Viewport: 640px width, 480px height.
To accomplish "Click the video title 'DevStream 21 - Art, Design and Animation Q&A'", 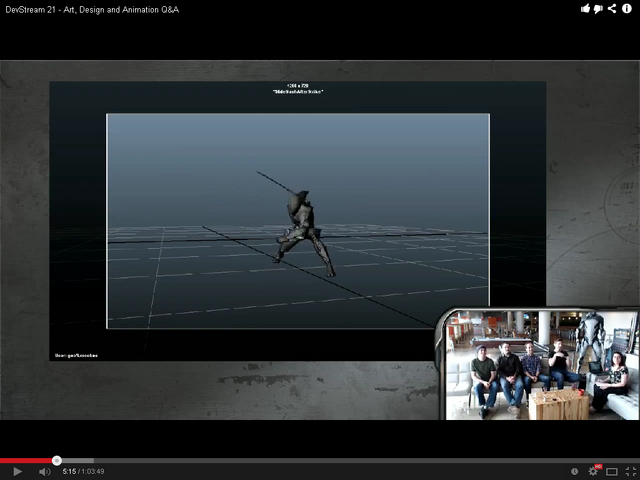I will [x=92, y=9].
